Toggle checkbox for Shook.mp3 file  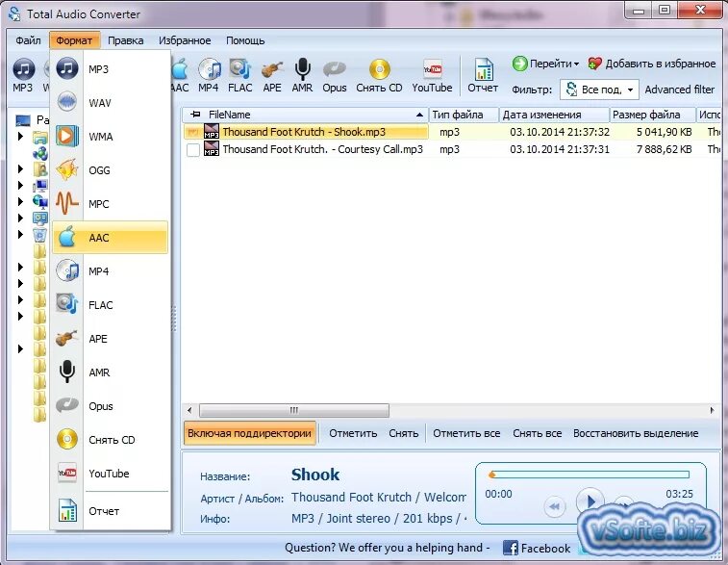[x=193, y=133]
